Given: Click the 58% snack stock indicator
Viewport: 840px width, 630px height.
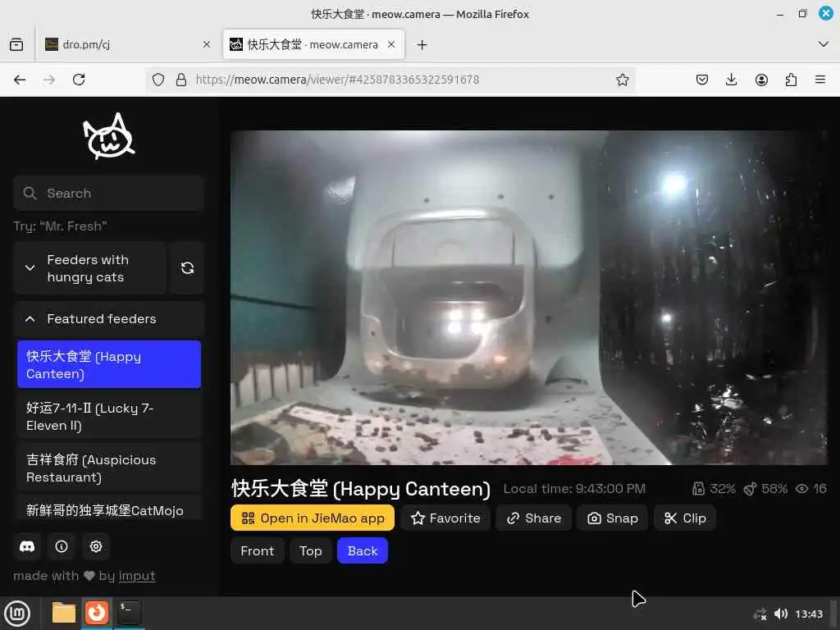Looking at the screenshot, I should [x=765, y=489].
